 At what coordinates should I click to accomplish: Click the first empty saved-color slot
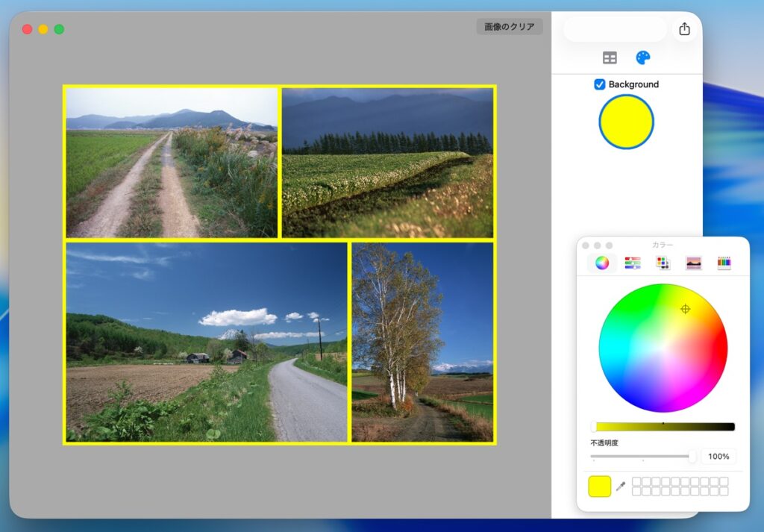[x=636, y=482]
